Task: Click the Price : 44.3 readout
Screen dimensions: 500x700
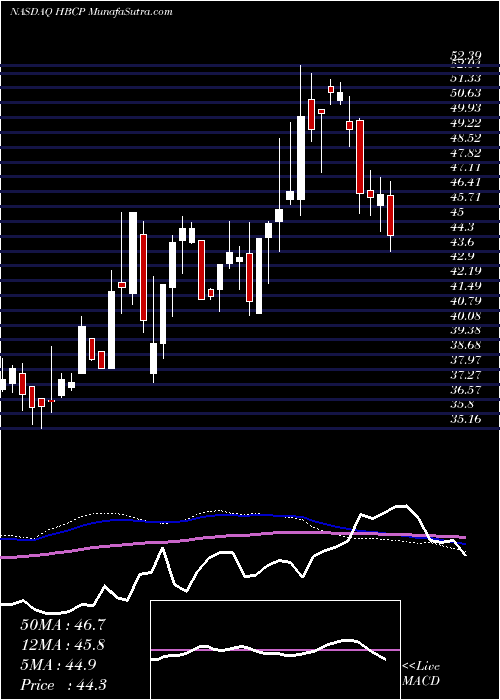Action: [63, 685]
